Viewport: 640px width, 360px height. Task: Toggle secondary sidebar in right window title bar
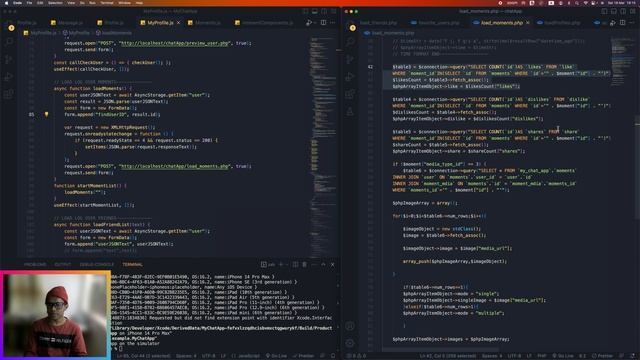623,11
